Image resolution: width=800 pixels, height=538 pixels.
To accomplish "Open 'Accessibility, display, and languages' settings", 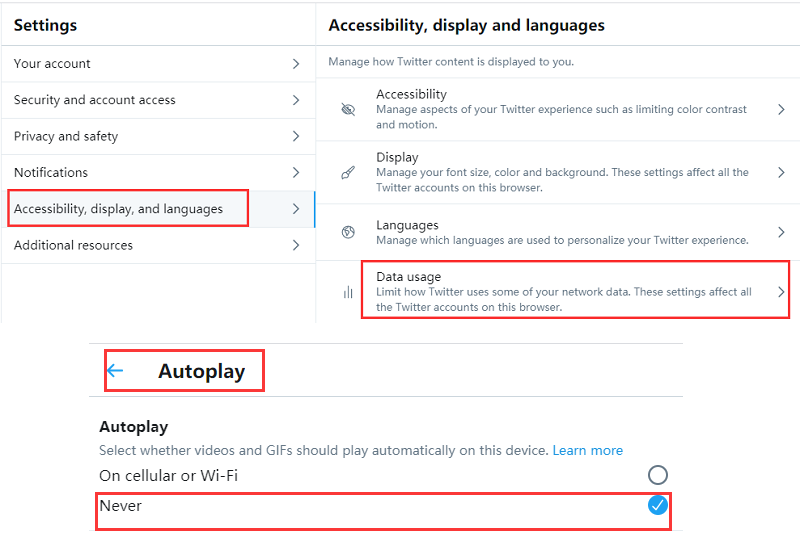I will pos(118,209).
